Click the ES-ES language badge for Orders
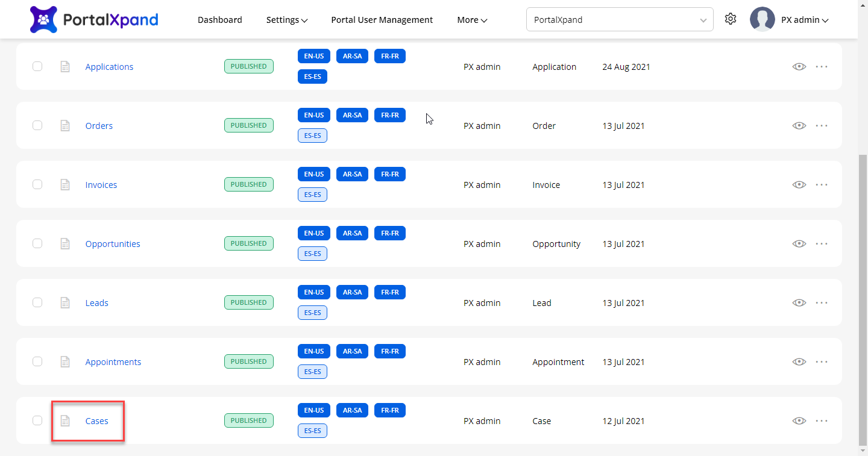 click(x=312, y=136)
